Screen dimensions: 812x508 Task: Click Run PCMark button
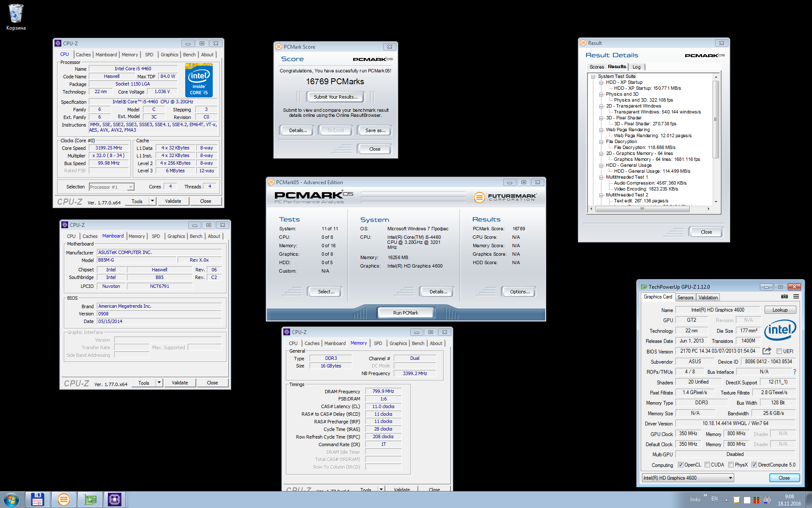point(406,313)
